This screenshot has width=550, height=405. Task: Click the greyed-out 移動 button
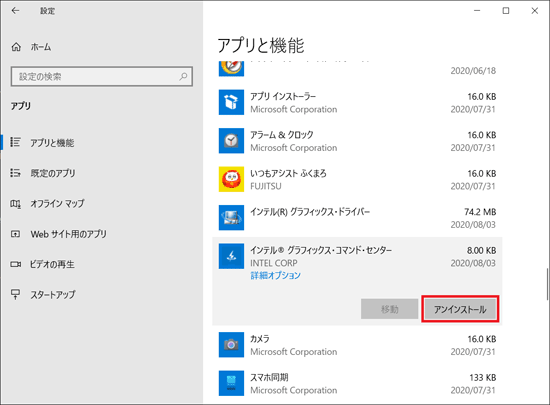(x=389, y=309)
